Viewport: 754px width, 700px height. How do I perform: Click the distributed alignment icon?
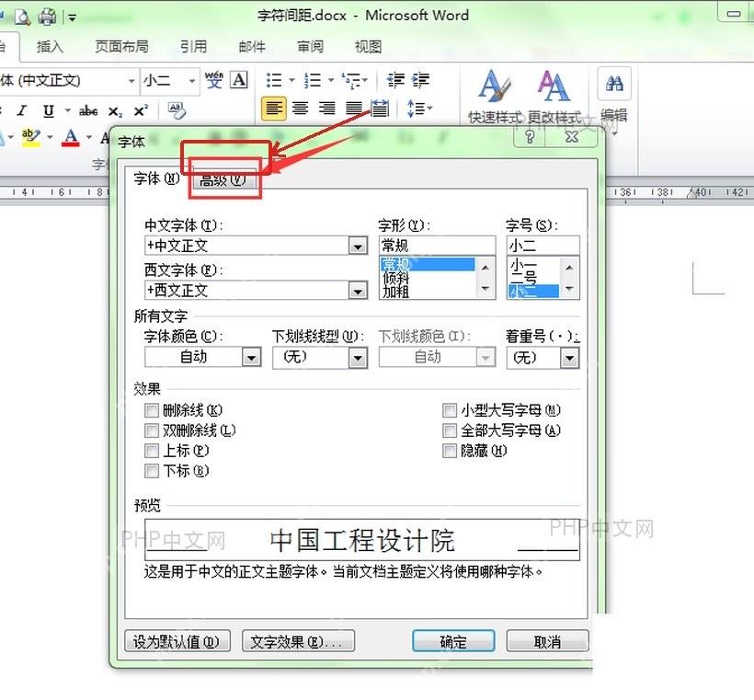[380, 109]
